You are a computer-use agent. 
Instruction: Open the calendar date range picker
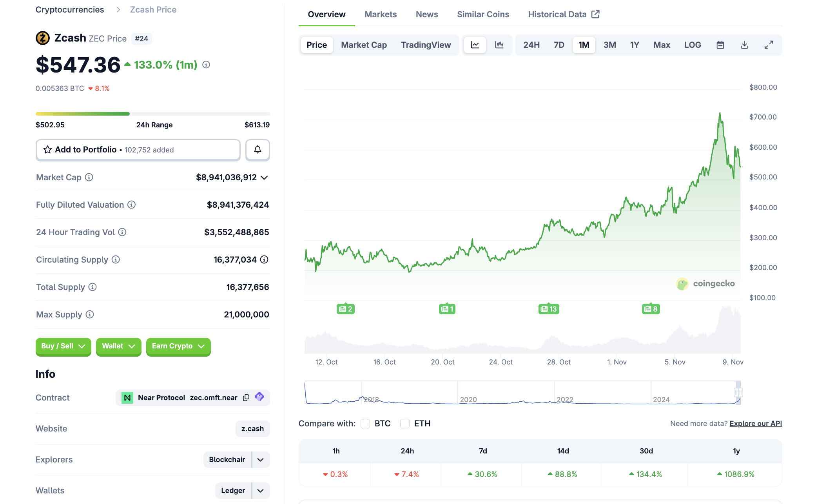pos(720,45)
